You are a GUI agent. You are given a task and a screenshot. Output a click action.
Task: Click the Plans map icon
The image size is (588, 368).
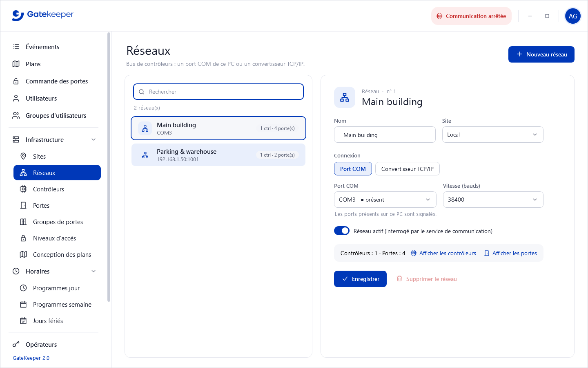coord(16,64)
